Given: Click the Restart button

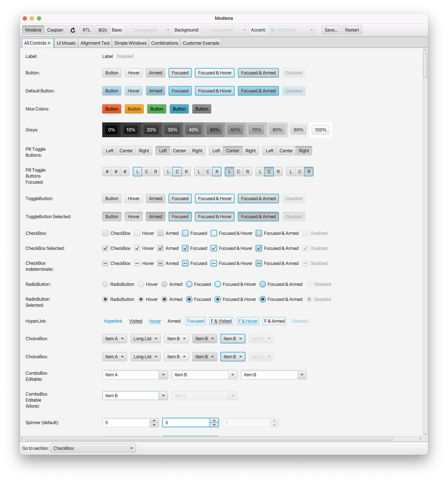Looking at the screenshot, I should click(x=352, y=30).
